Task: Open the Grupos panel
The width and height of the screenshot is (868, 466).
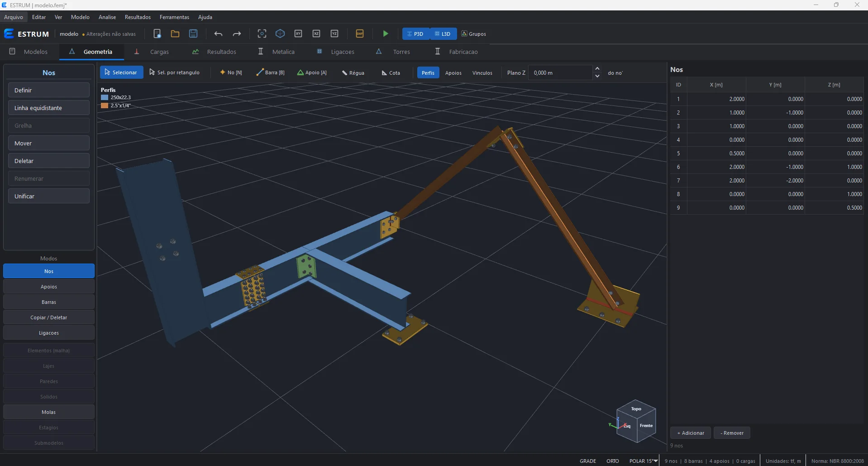Action: click(x=474, y=34)
